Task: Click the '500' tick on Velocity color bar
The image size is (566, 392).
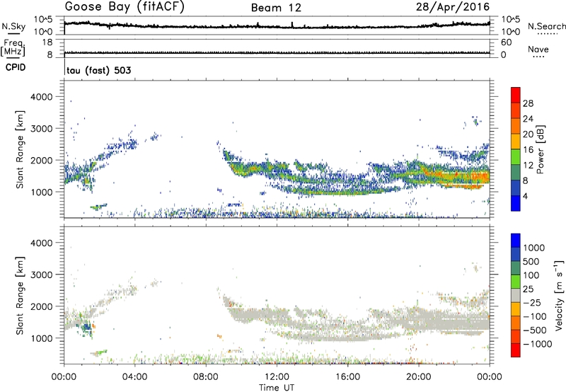Action: coord(531,261)
